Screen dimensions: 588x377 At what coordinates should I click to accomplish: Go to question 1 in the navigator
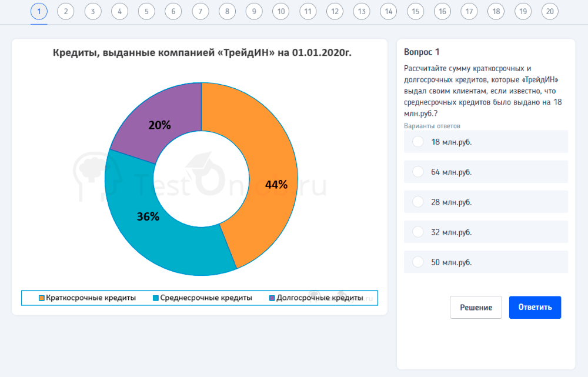point(39,11)
